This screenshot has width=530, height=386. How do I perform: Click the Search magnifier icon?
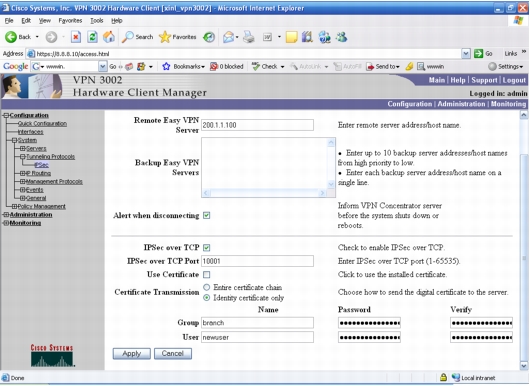[x=127, y=37]
